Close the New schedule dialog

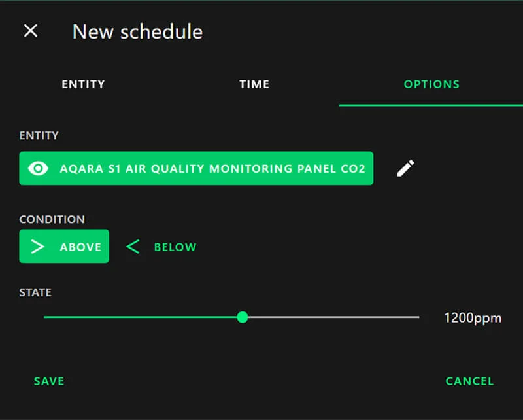31,31
